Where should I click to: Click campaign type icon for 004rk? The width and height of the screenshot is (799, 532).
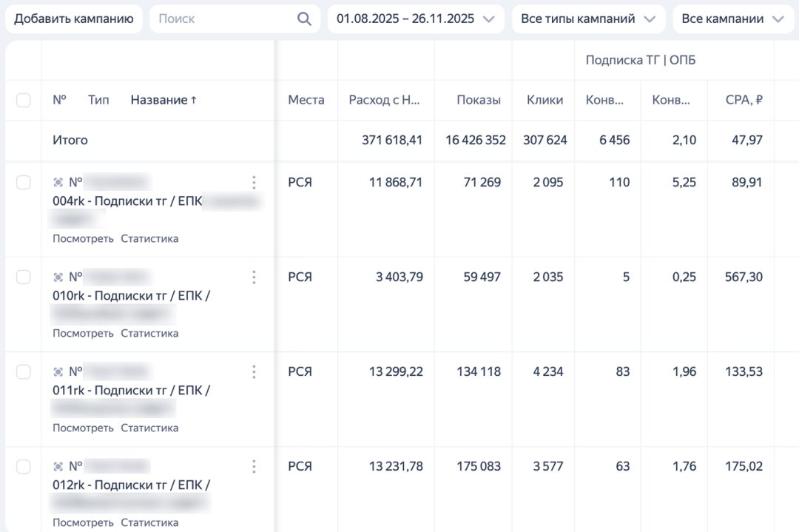(58, 183)
